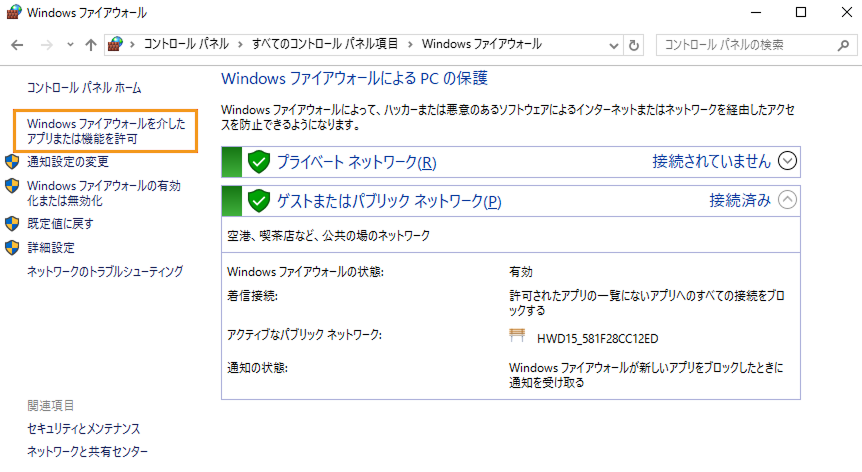The width and height of the screenshot is (862, 472).
Task: Close the Windows ファイアウォール window
Action: (847, 12)
